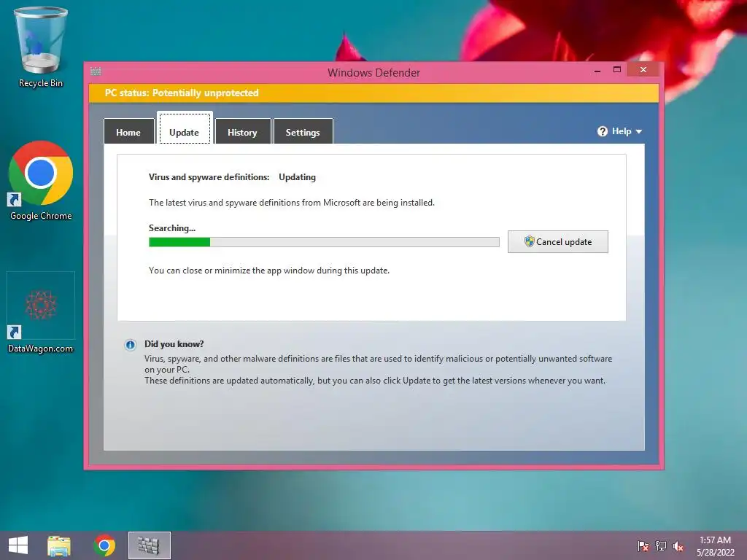Click the PC status: Potentially unprotected banner

coord(373,93)
